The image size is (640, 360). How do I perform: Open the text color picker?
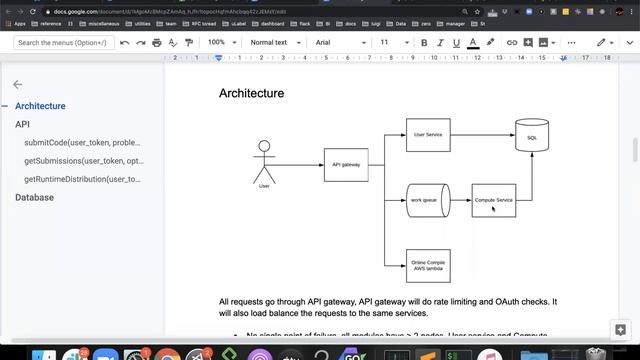point(473,43)
